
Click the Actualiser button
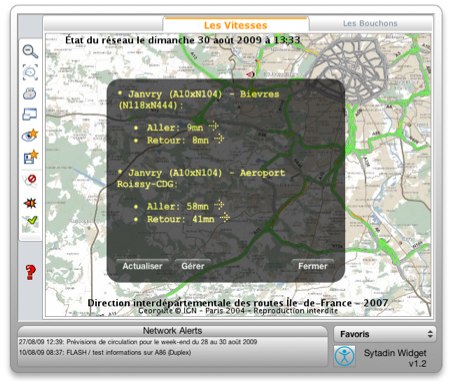pyautogui.click(x=142, y=266)
